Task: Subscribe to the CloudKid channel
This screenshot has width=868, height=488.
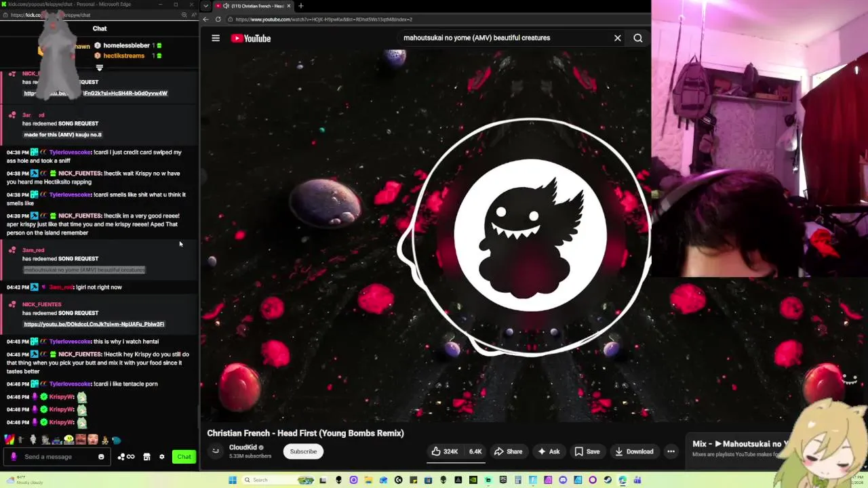Action: (303, 451)
